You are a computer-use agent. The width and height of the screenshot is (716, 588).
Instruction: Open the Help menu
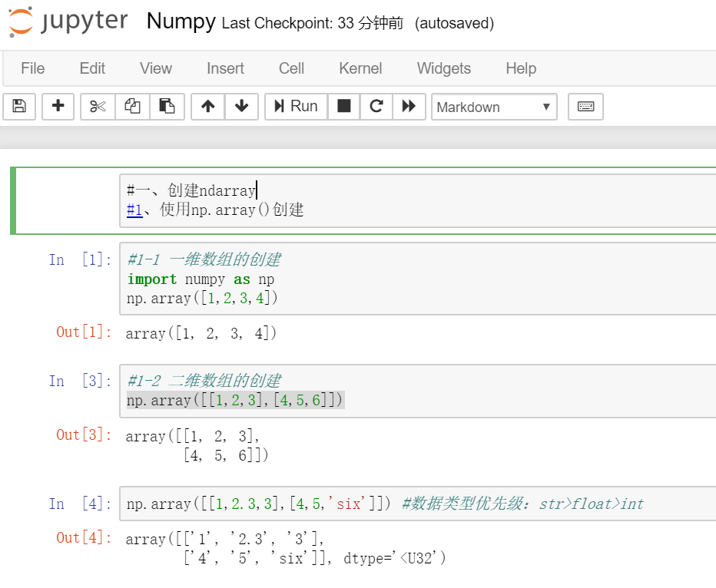(521, 68)
